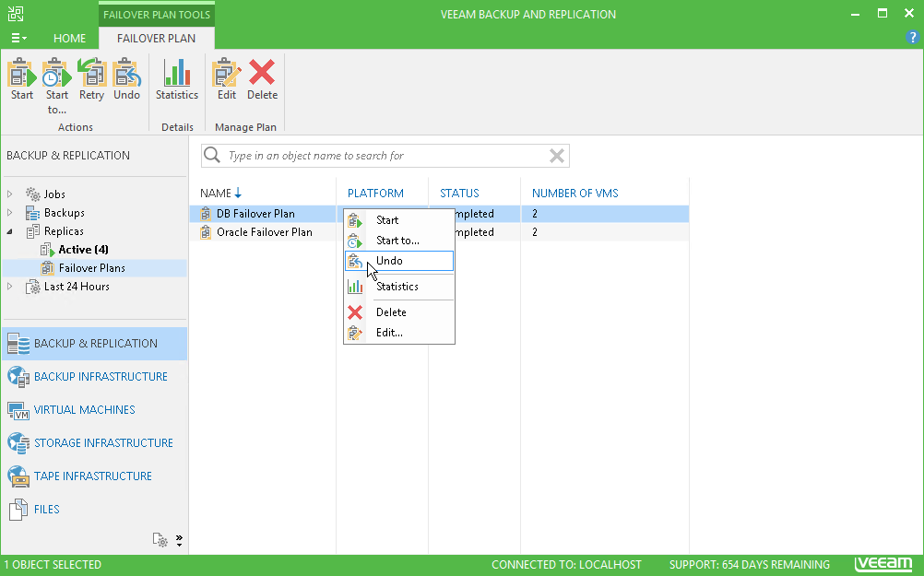Screen dimensions: 924x576
Task: Click the Oracle Failover Plan row icon
Action: (206, 232)
